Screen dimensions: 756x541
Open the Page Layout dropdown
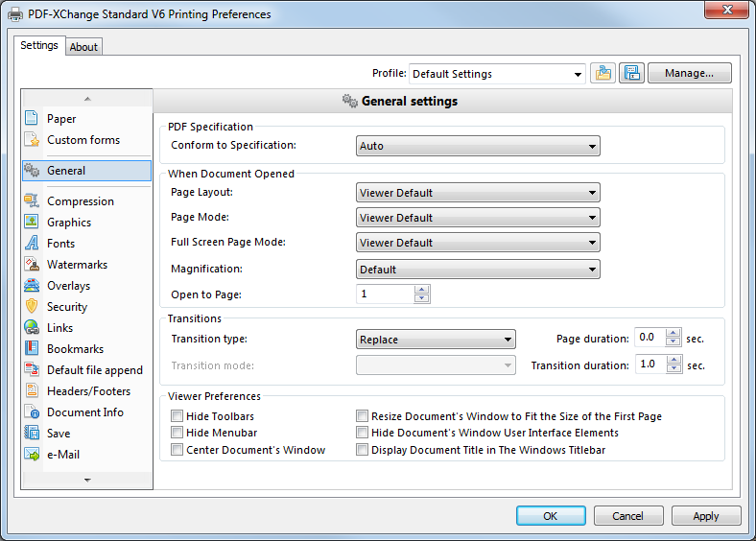[478, 193]
